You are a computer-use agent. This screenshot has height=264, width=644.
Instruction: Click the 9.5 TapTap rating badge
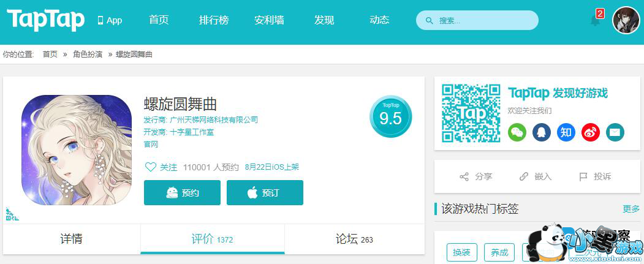pyautogui.click(x=390, y=117)
